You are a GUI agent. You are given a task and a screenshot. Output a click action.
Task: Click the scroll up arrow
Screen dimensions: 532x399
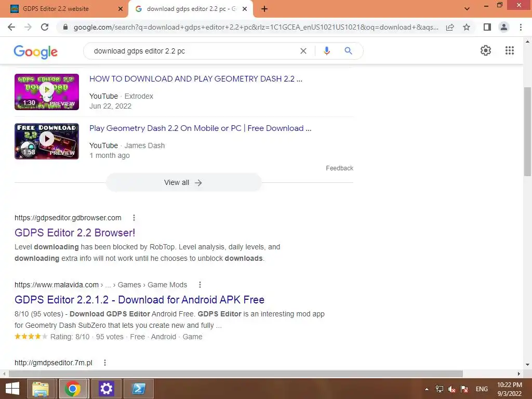pos(527,42)
